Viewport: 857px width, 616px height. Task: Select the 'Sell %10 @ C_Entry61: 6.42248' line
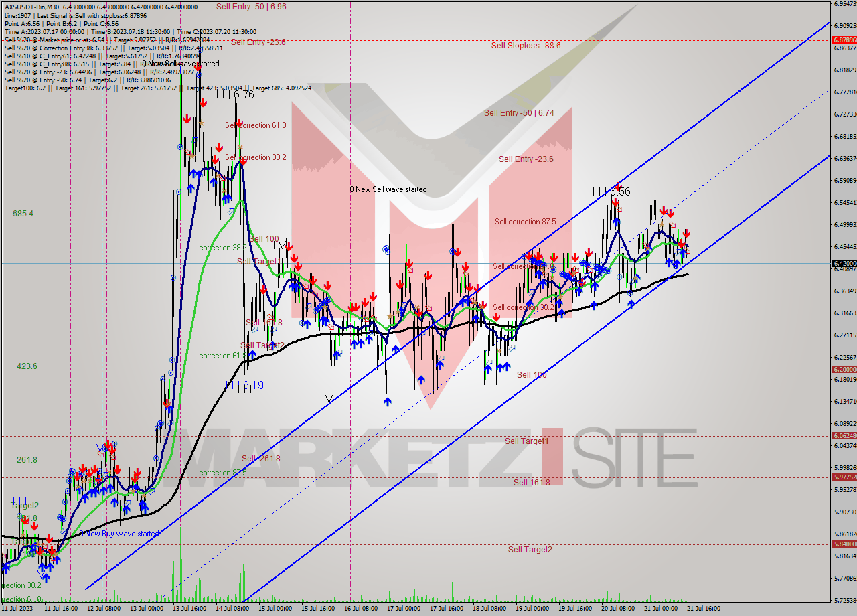click(101, 56)
